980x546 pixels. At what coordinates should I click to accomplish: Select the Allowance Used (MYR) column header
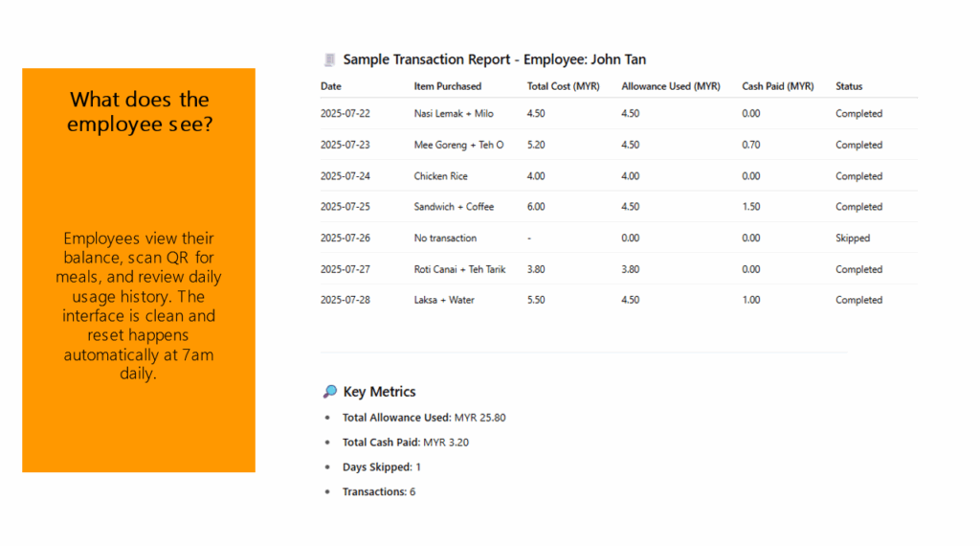(670, 86)
